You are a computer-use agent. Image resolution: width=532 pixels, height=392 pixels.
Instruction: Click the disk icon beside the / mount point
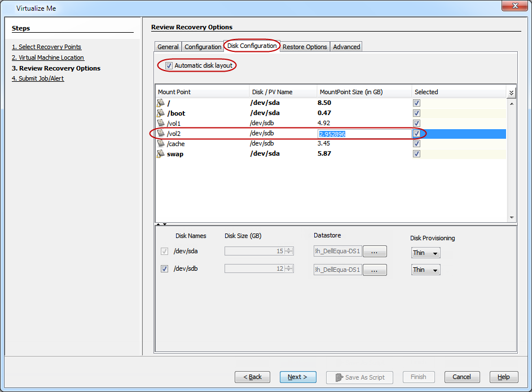pos(161,103)
